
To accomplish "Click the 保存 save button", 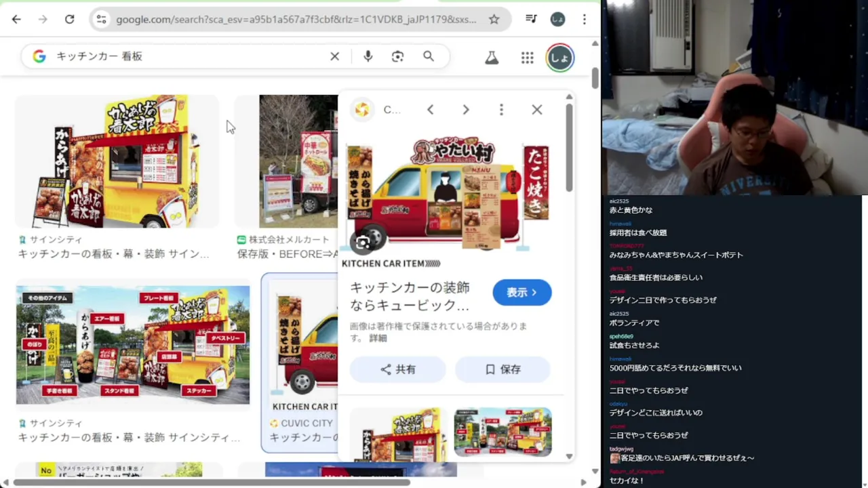I will pyautogui.click(x=503, y=369).
